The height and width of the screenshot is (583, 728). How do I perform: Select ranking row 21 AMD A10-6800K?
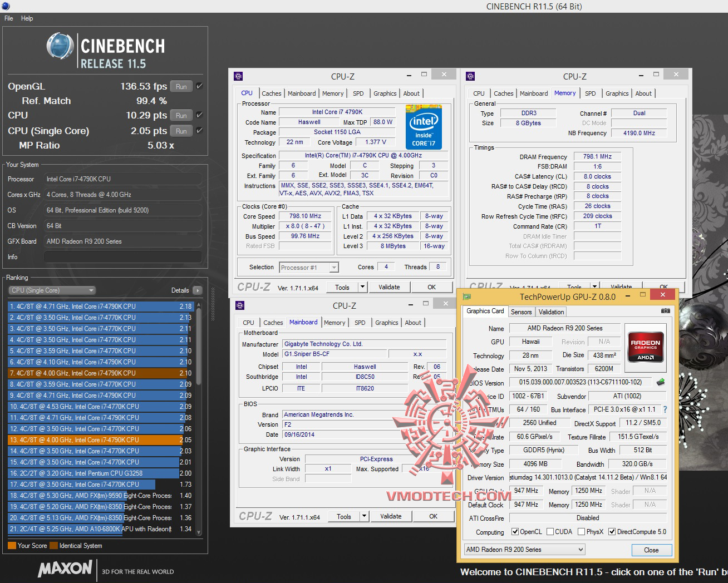coord(100,529)
